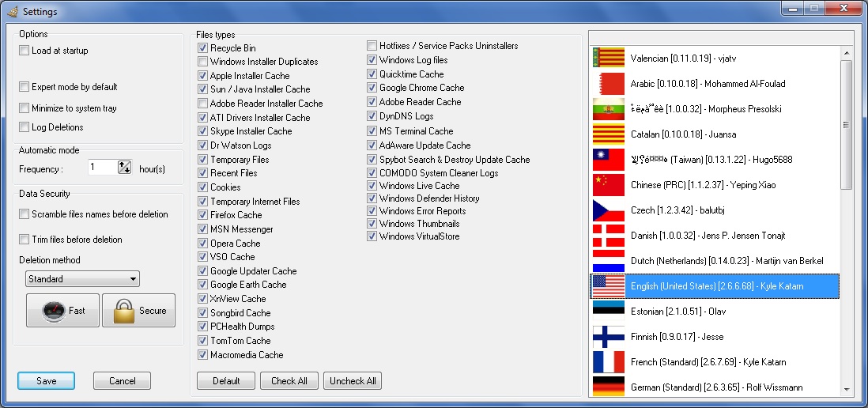Check Adobe Reader Installer Cache
868x408 pixels.
pyautogui.click(x=202, y=104)
